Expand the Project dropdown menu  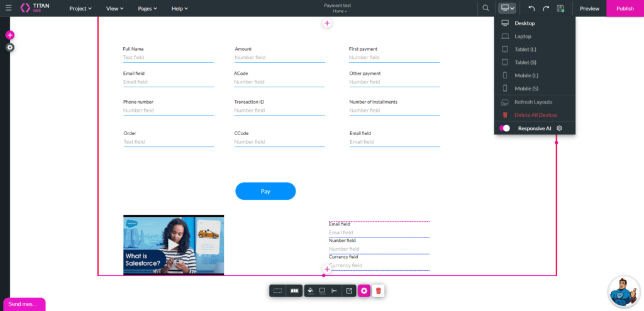pyautogui.click(x=80, y=8)
